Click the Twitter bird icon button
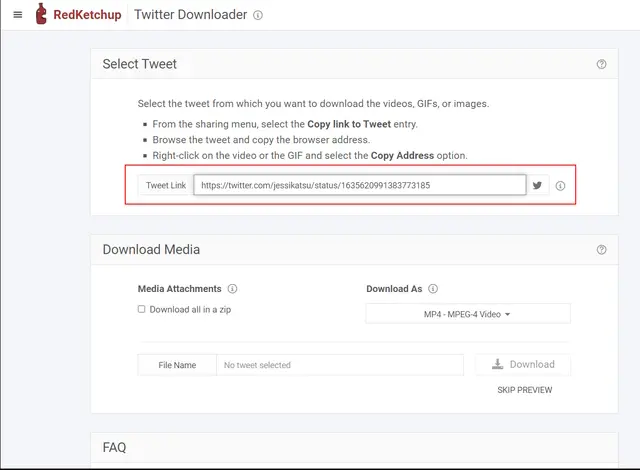Viewport: 640px width, 470px height. 537,186
